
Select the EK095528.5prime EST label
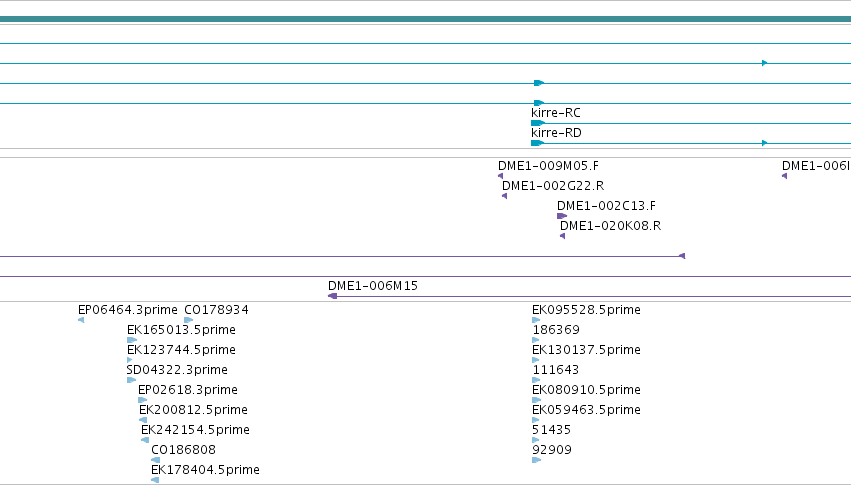[x=586, y=310]
